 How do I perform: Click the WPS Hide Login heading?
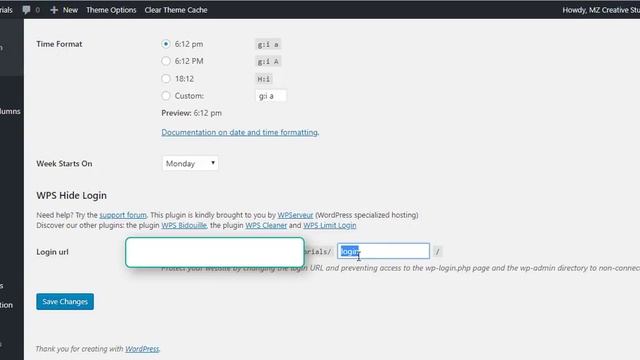tap(71, 196)
